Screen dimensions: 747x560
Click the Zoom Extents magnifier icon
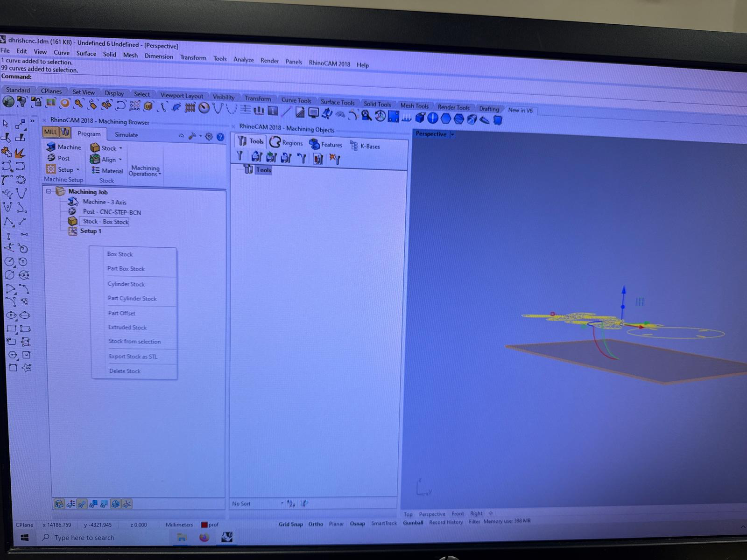(x=366, y=116)
